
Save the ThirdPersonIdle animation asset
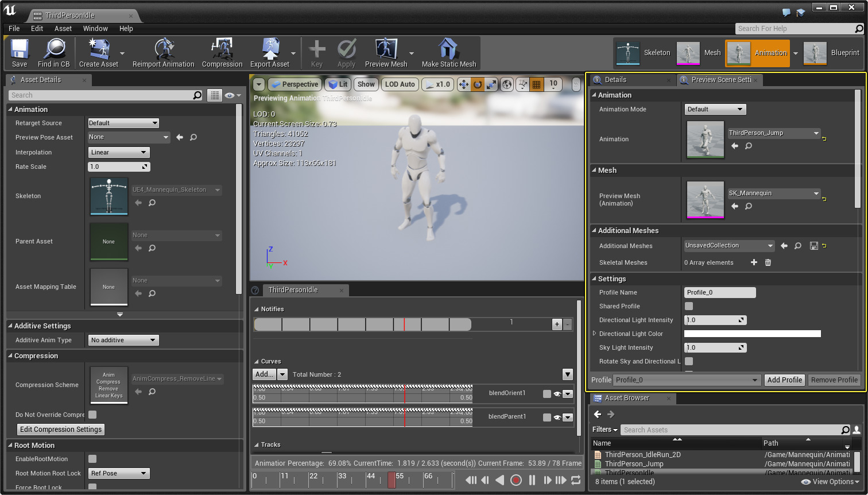pyautogui.click(x=19, y=52)
